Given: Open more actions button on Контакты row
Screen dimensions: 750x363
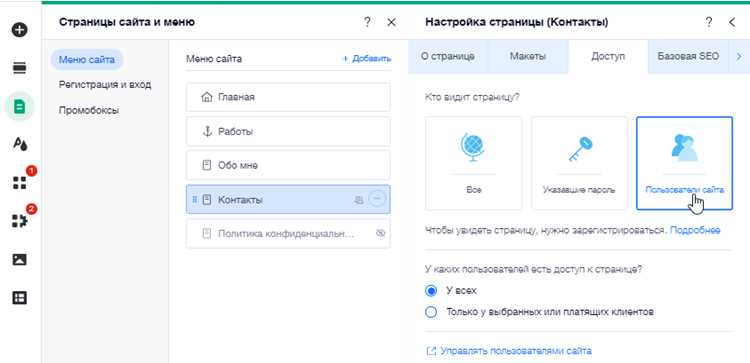Looking at the screenshot, I should point(377,198).
